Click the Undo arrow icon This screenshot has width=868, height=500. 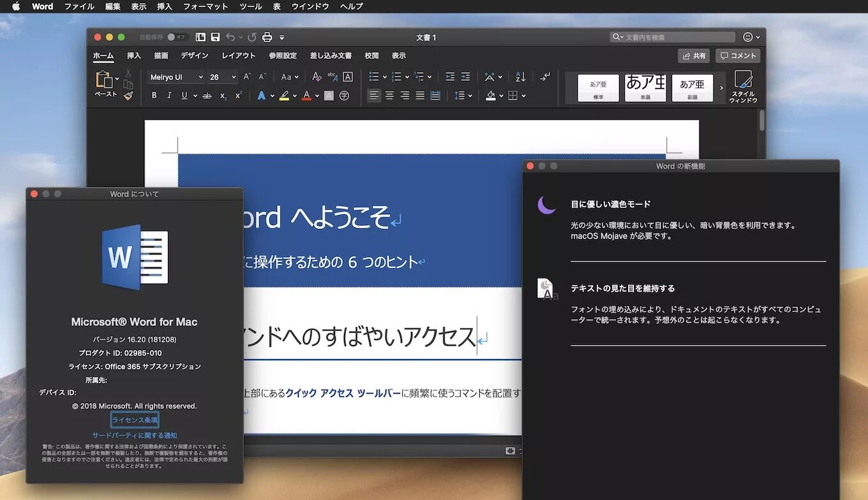tap(230, 38)
